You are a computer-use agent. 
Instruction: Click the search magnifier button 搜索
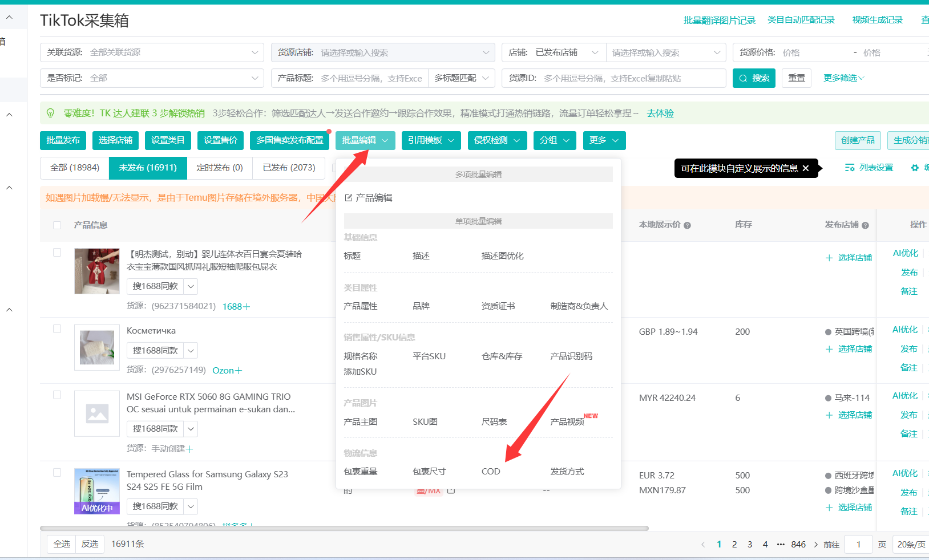(x=753, y=78)
